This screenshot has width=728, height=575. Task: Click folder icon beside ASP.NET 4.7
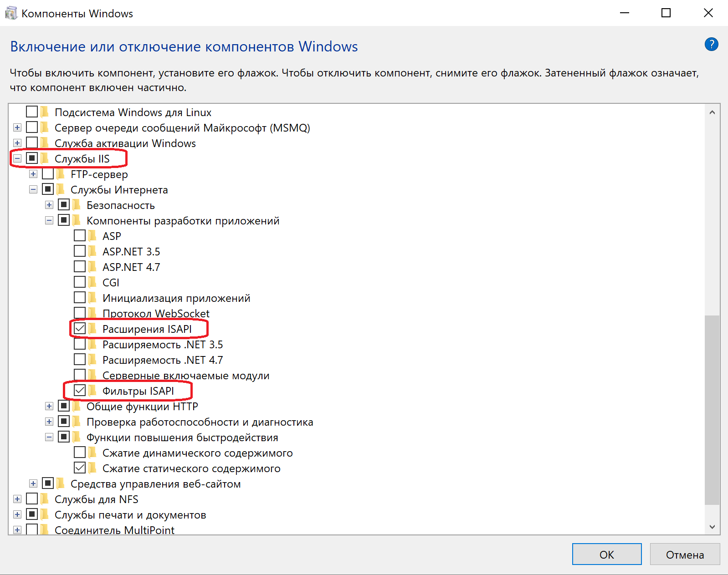[x=92, y=267]
